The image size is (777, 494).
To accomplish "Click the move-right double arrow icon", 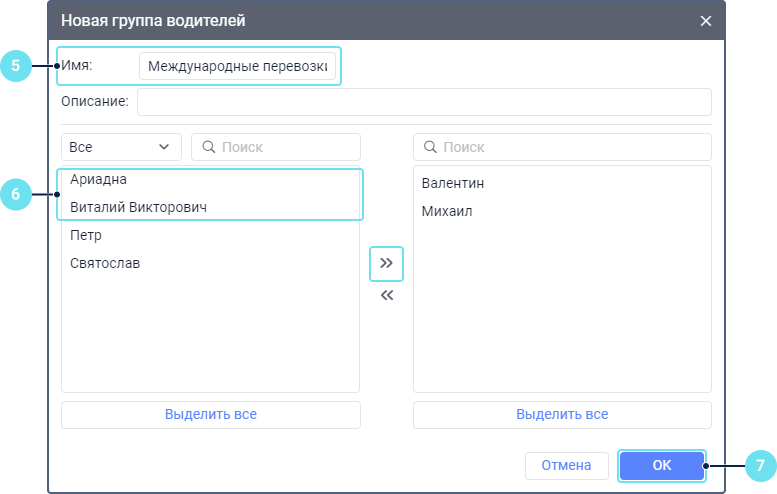I will (x=386, y=263).
